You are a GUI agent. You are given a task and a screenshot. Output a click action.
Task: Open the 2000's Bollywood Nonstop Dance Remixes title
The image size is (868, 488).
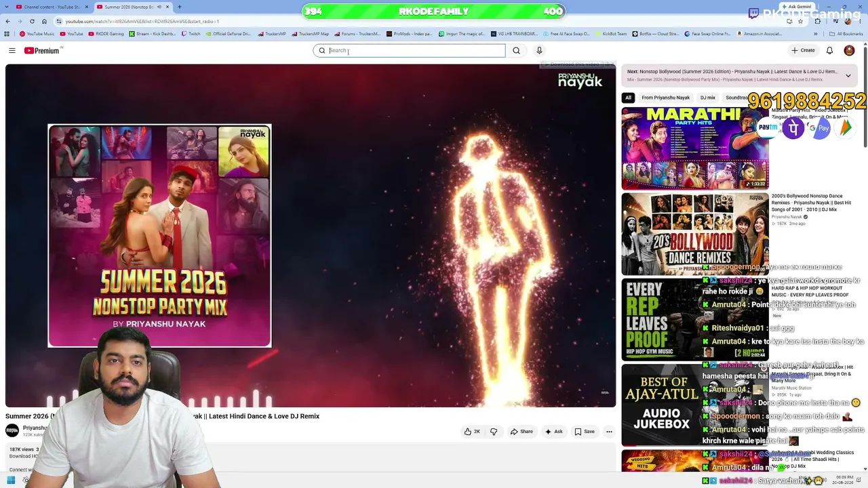(x=812, y=203)
